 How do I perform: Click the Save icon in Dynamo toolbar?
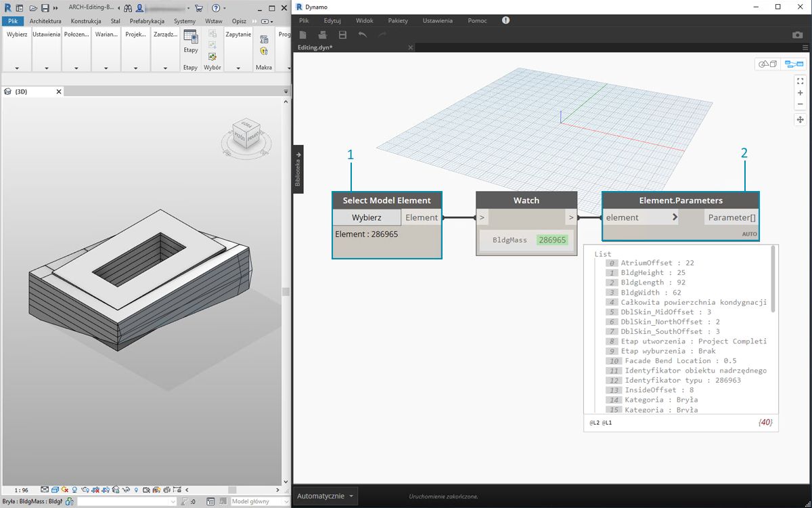tap(342, 35)
